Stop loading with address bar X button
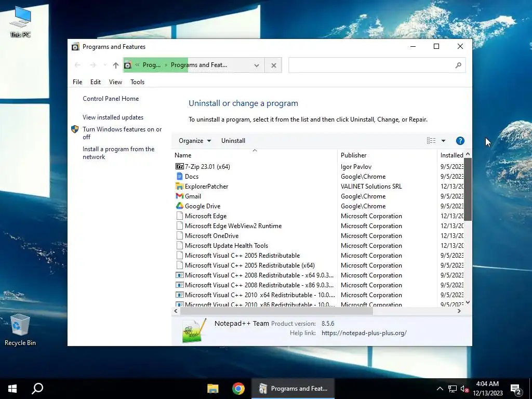Viewport: 532px width, 399px height. click(x=273, y=65)
